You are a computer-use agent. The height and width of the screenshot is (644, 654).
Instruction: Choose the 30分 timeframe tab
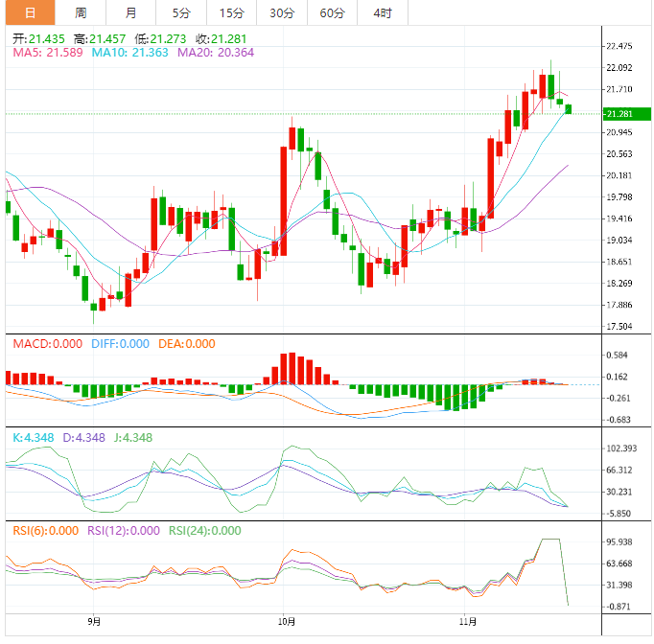click(282, 12)
